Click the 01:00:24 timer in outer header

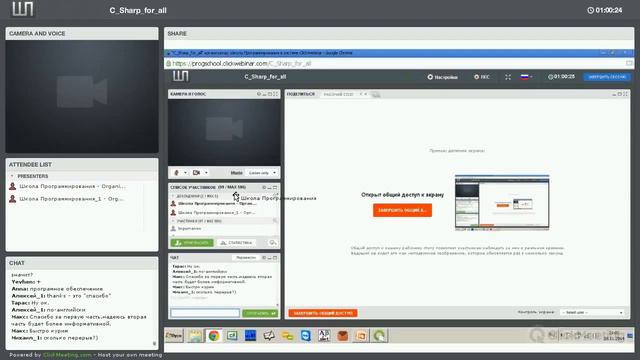pos(604,10)
